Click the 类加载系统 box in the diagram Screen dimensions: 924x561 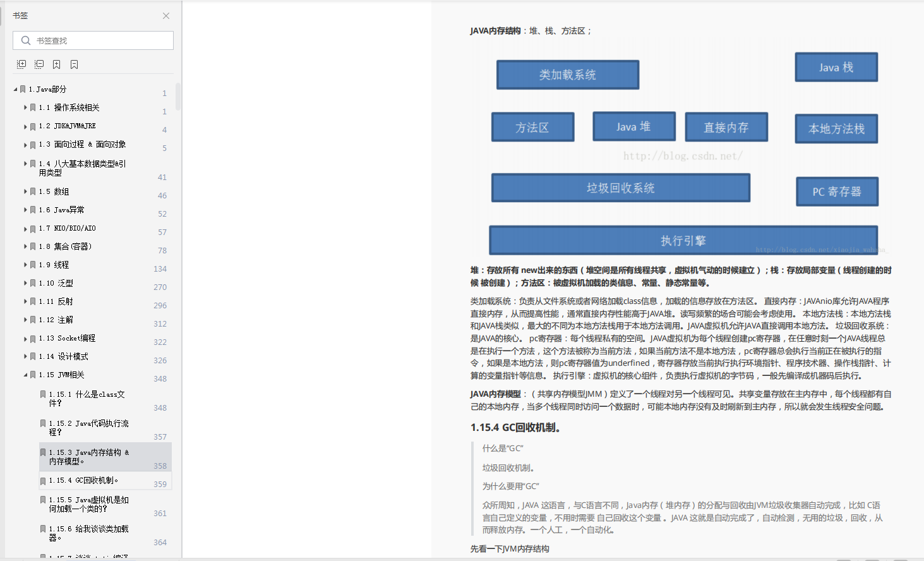[568, 75]
